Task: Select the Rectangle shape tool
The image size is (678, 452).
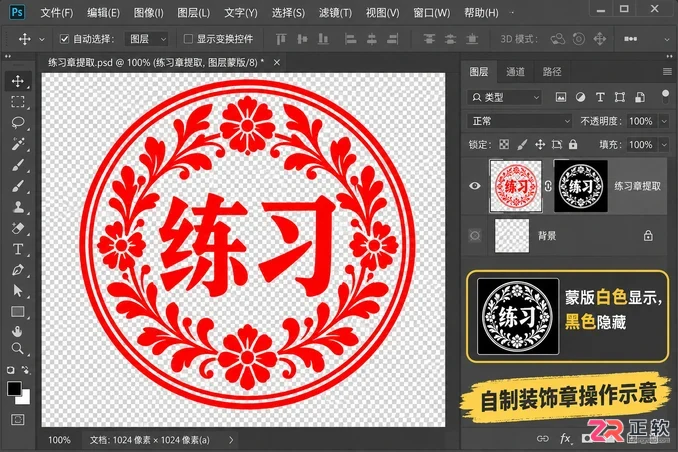Action: pos(18,311)
